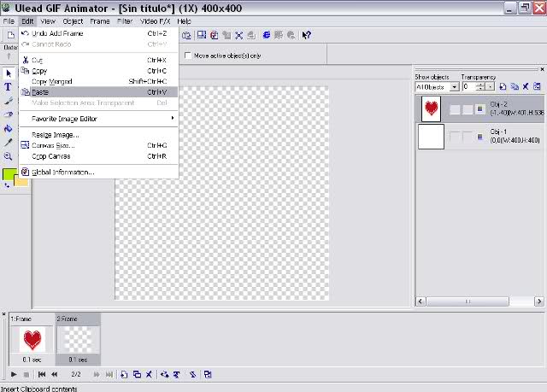Insert new object in Object Manager
The width and height of the screenshot is (547, 392).
pos(503,86)
